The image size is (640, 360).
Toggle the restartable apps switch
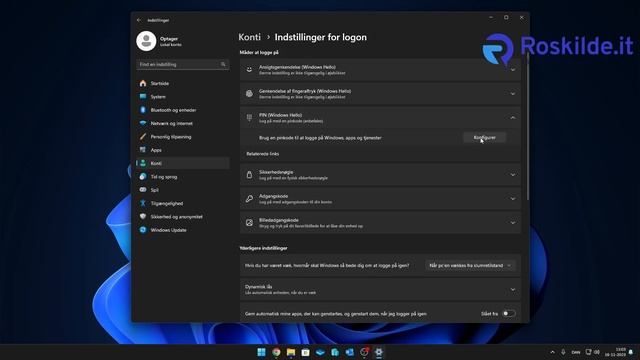click(509, 313)
